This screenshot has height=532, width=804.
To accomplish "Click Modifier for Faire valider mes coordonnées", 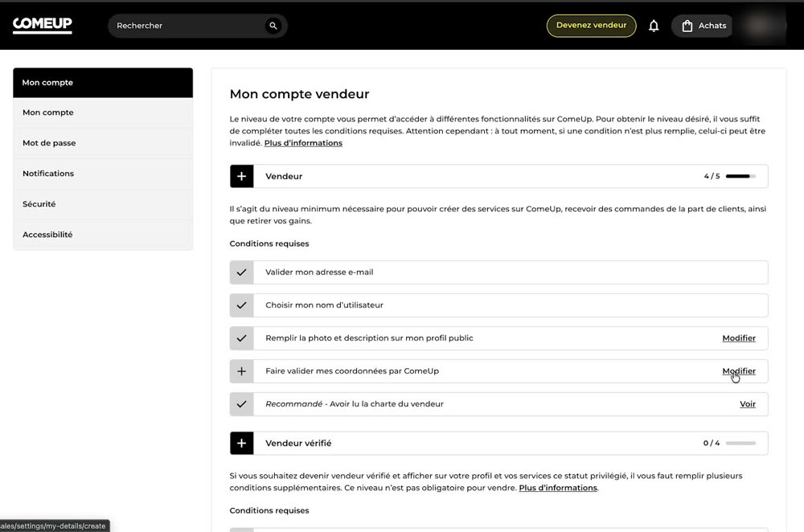I will (739, 371).
